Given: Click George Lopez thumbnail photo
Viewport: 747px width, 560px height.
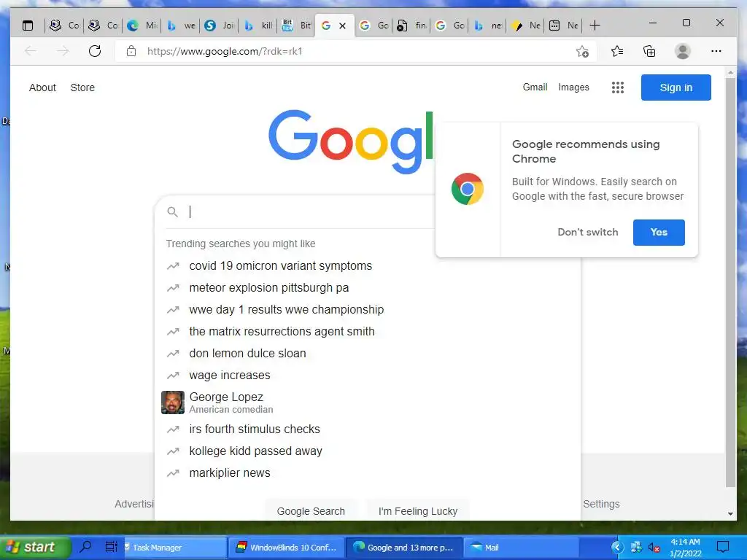Looking at the screenshot, I should click(x=172, y=402).
